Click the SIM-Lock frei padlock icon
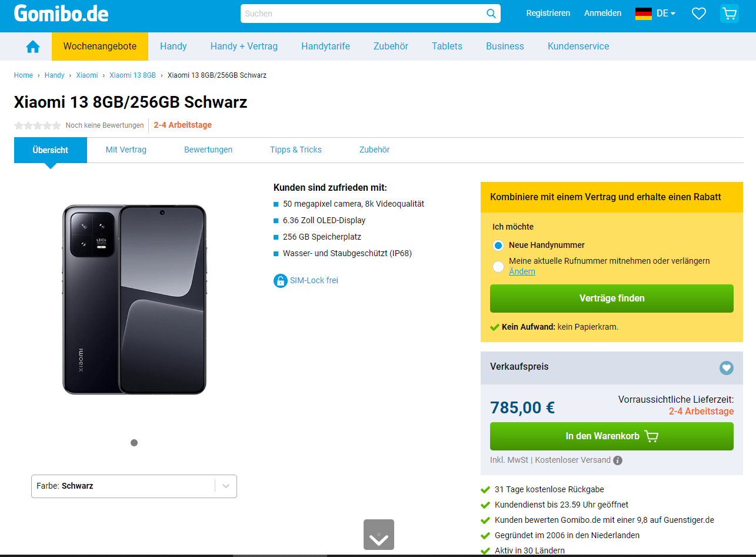The width and height of the screenshot is (756, 557). click(x=281, y=281)
